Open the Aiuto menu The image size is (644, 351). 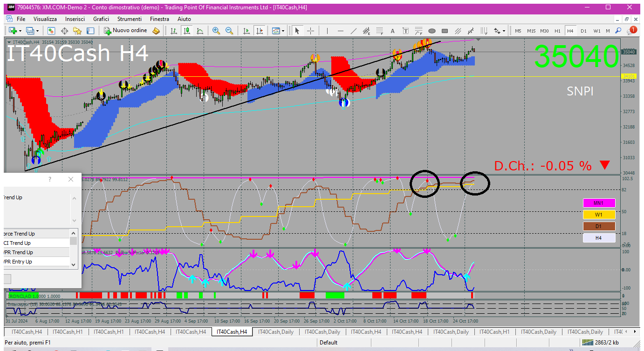(184, 19)
